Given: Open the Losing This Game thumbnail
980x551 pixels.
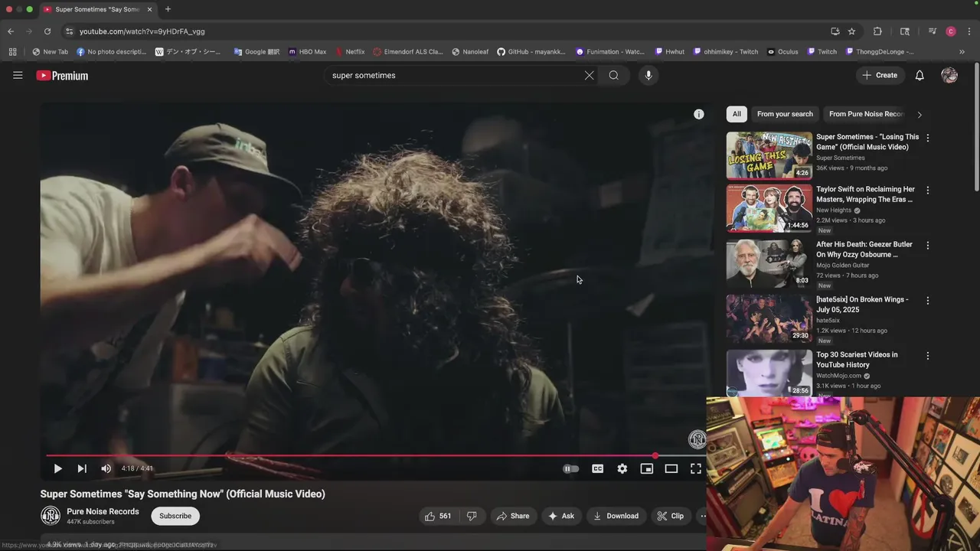Looking at the screenshot, I should [769, 155].
